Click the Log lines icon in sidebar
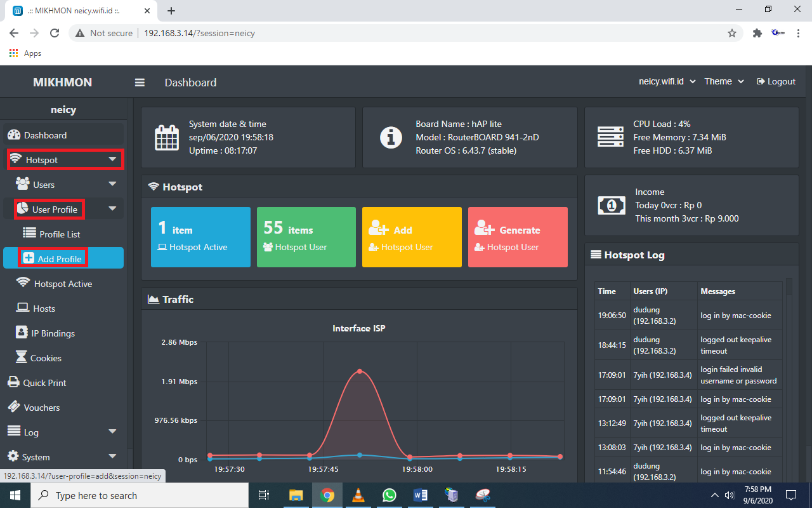Viewport: 812px width, 513px height. tap(13, 431)
